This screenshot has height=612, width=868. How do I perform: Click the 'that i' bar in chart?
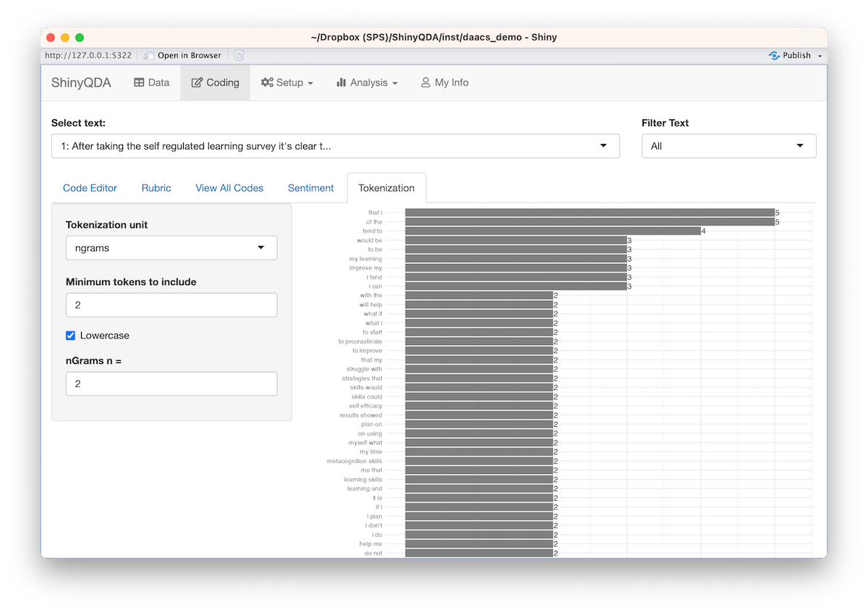tap(590, 213)
